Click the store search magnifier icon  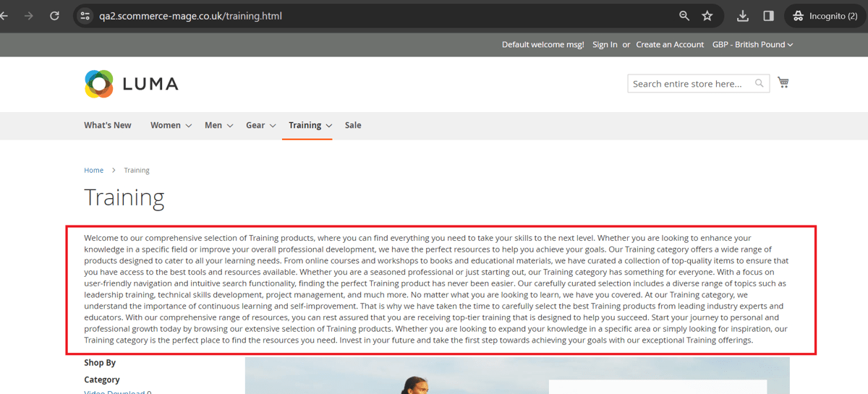(759, 83)
